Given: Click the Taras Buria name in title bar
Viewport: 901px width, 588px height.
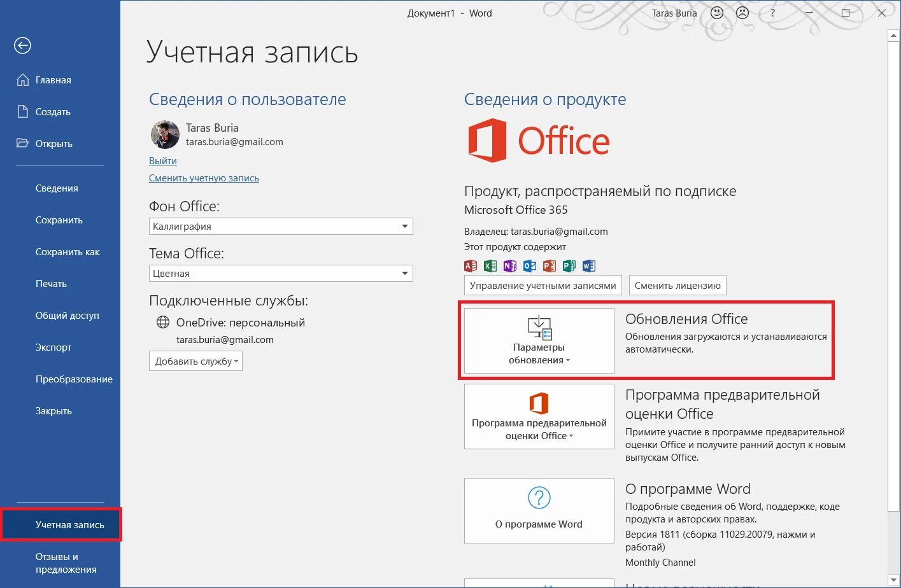Looking at the screenshot, I should [674, 13].
